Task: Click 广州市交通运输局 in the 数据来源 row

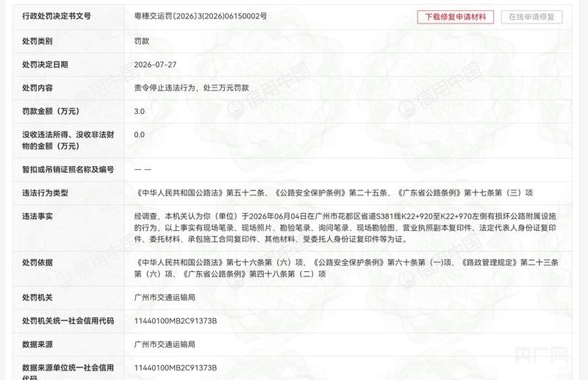Action: click(165, 345)
